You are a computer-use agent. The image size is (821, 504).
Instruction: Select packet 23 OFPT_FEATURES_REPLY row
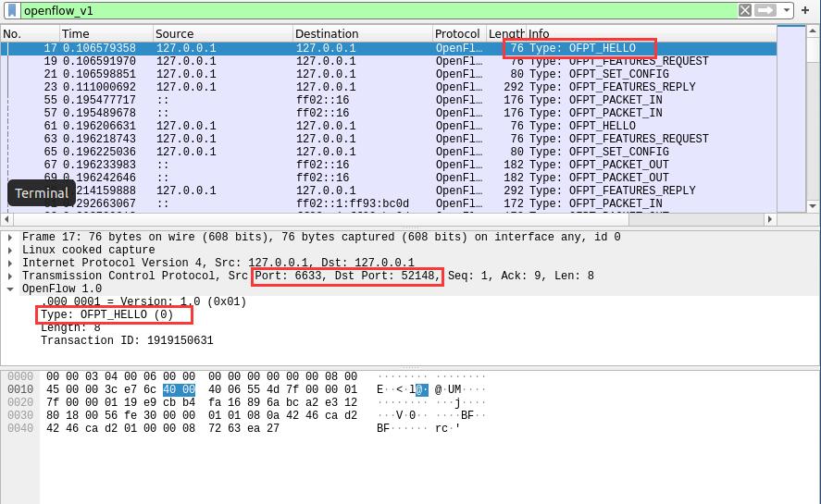[x=389, y=87]
